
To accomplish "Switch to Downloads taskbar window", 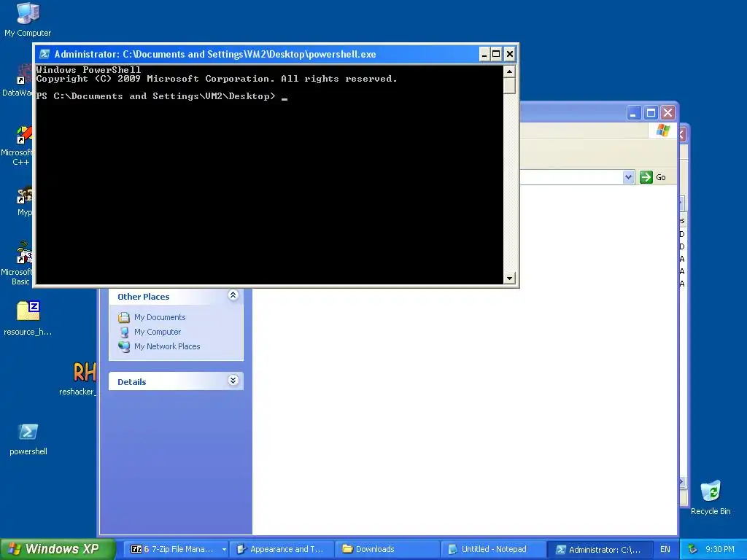I will click(388, 549).
